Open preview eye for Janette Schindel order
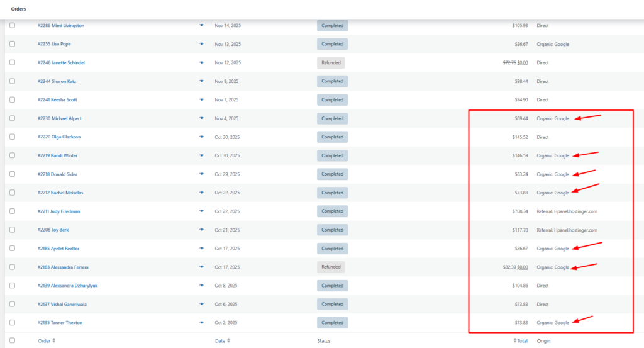Image resolution: width=644 pixels, height=348 pixels. [201, 62]
